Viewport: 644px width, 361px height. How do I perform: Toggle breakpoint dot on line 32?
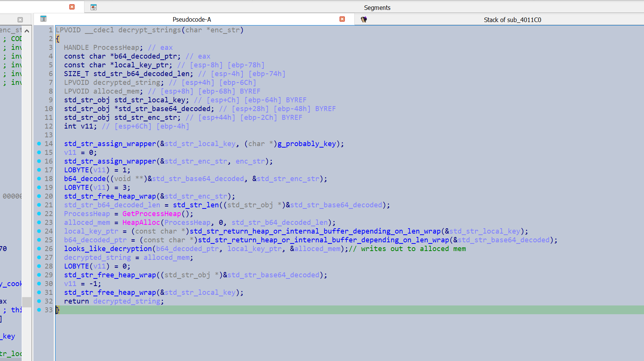click(39, 301)
